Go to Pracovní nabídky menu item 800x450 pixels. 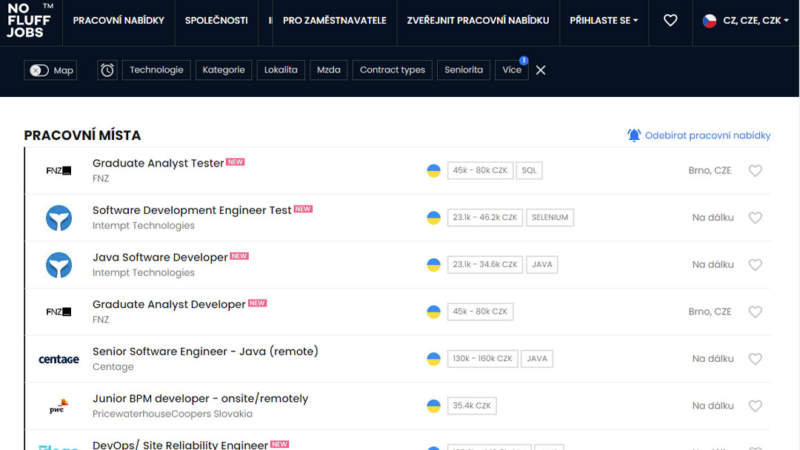click(118, 20)
